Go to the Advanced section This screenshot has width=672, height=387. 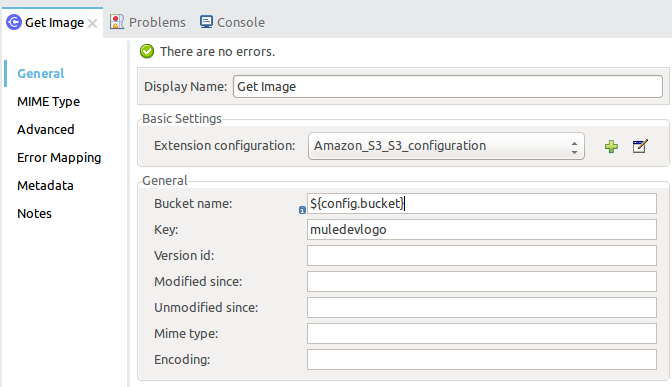coord(46,129)
